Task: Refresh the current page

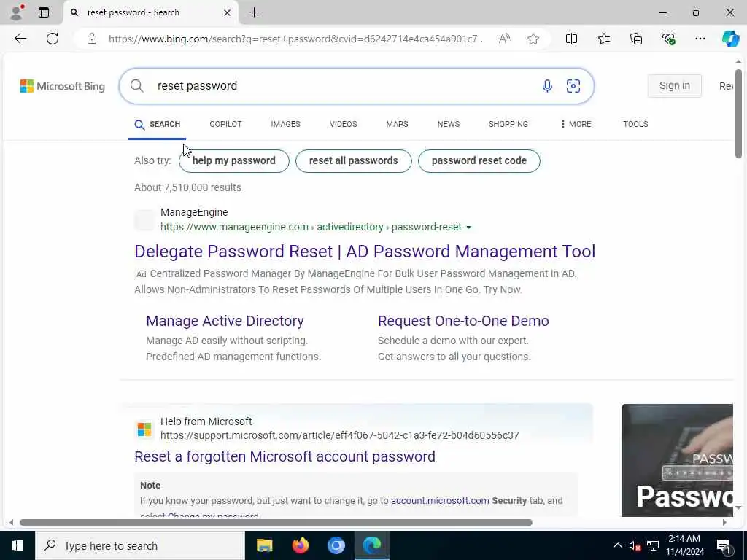Action: click(53, 39)
